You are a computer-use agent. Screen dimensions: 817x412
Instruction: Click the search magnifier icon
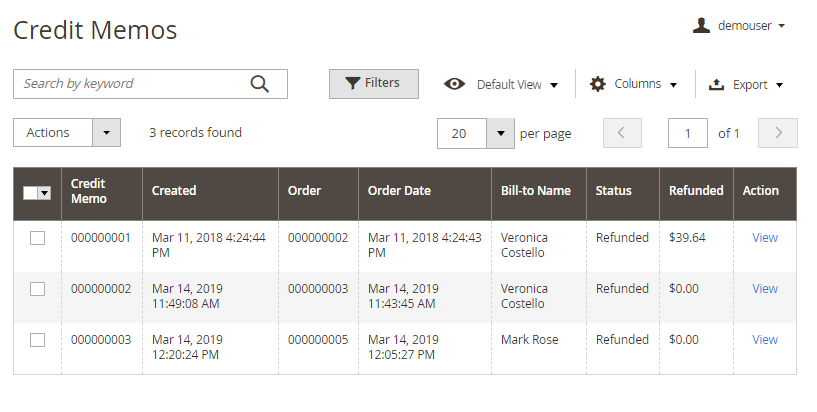tap(260, 84)
